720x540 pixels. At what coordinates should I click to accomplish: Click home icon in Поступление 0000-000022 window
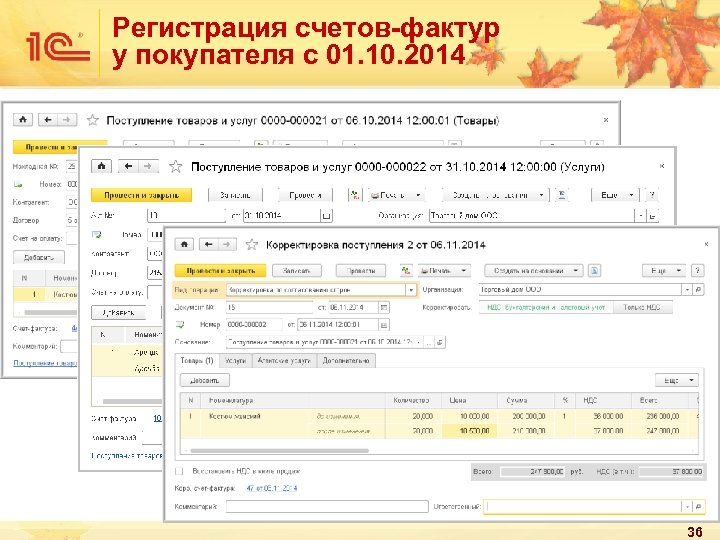click(x=101, y=166)
